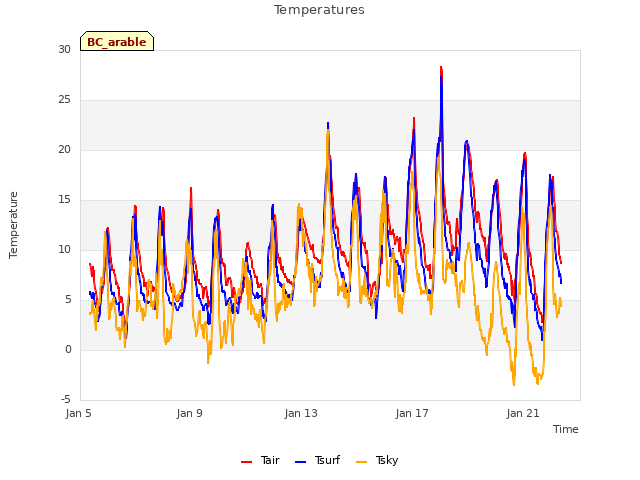Click the Jan 21 x-axis label
Viewport: 640px width, 480px height.
pos(523,413)
